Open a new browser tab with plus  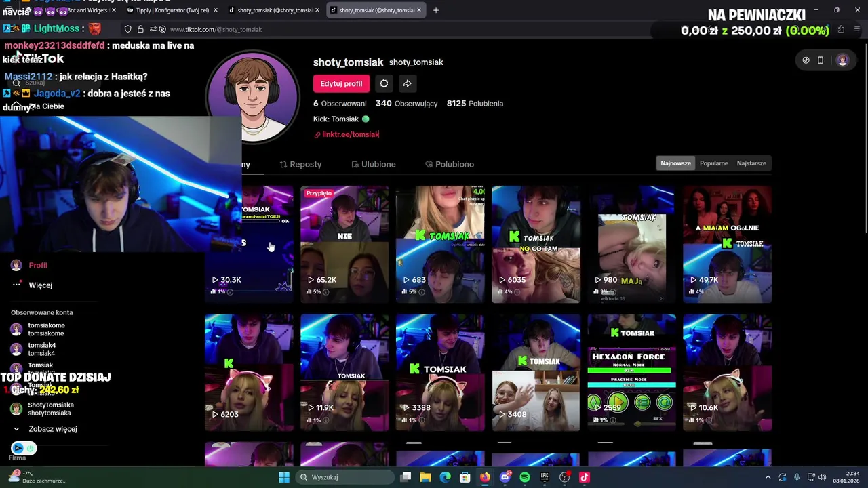435,10
